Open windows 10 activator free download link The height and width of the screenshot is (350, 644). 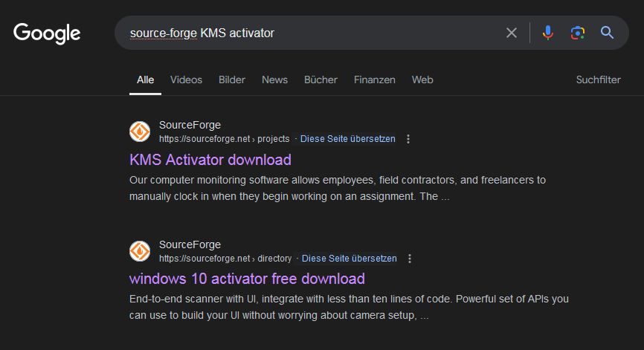coord(247,279)
